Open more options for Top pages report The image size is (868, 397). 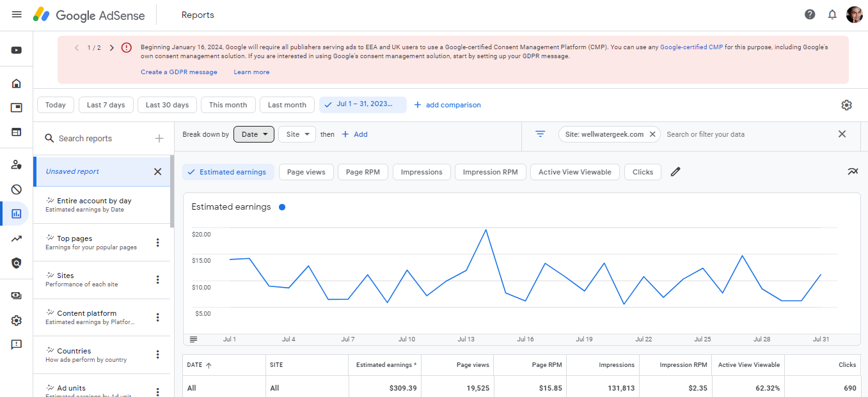pos(158,243)
